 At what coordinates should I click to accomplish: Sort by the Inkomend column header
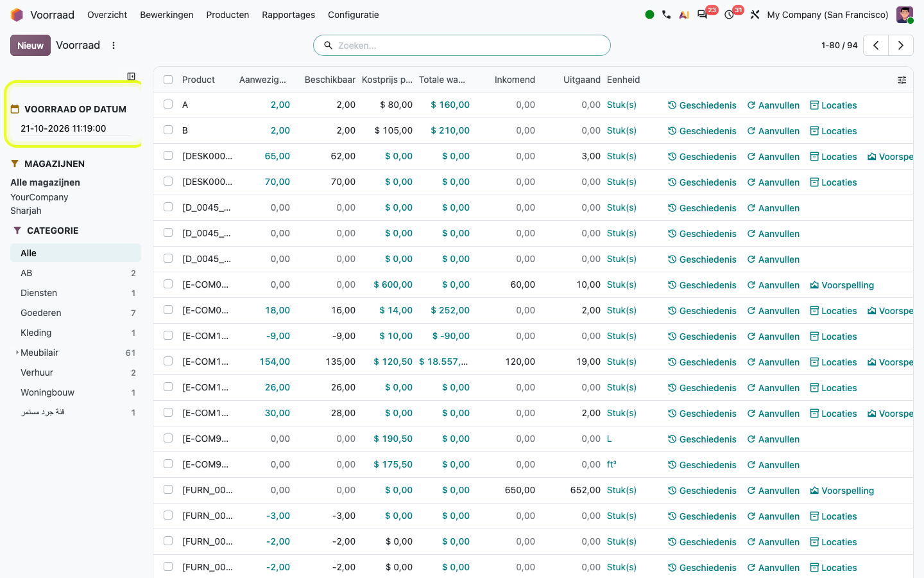[x=515, y=80]
